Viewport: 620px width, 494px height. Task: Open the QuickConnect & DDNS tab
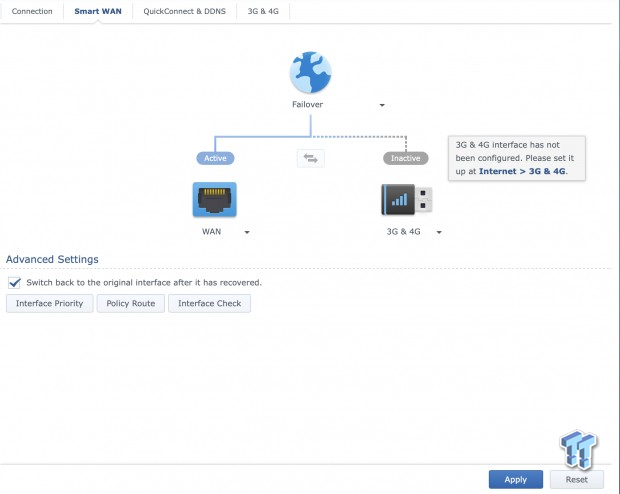(x=185, y=11)
